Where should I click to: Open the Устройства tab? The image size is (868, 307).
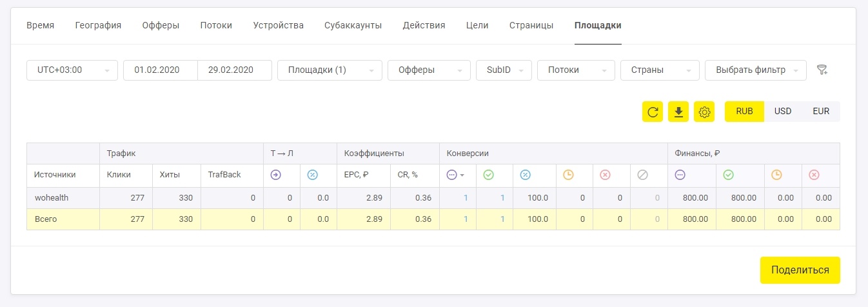coord(279,26)
